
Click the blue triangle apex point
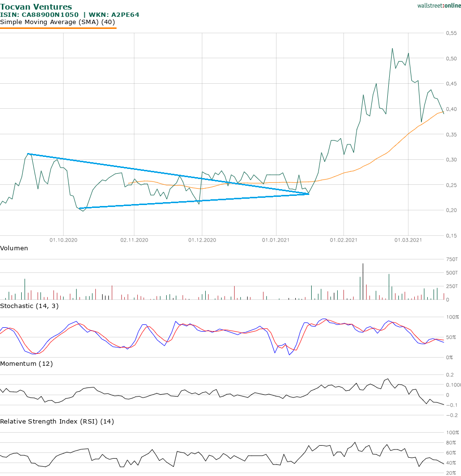pyautogui.click(x=308, y=193)
